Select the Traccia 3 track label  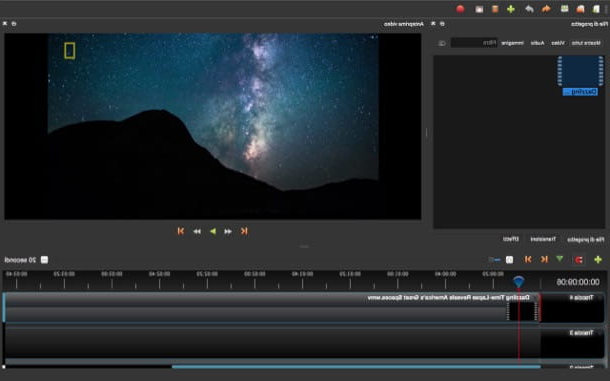581,333
